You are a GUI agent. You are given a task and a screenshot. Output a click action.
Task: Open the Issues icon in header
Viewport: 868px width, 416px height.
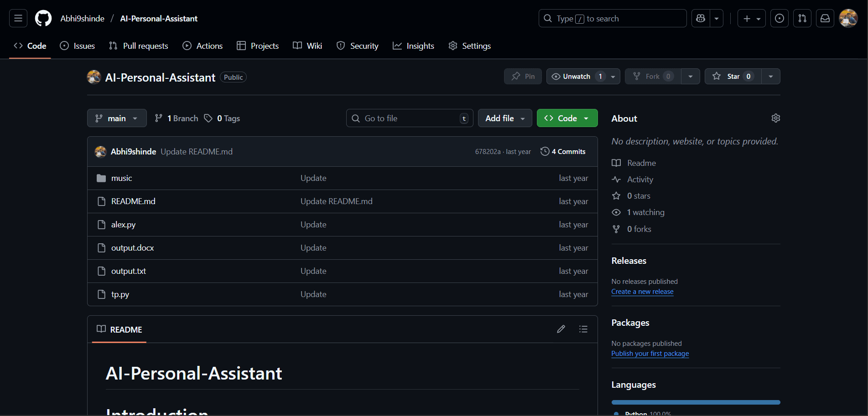[780, 18]
